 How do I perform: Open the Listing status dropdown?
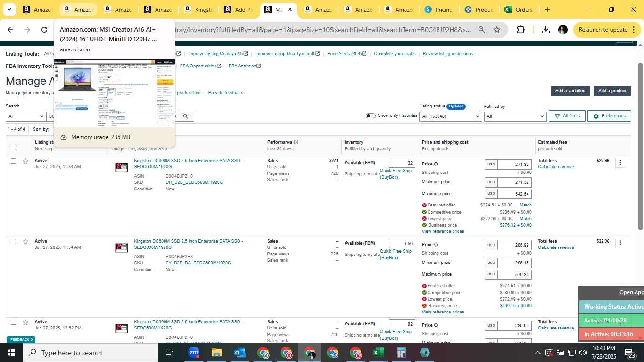[x=450, y=116]
